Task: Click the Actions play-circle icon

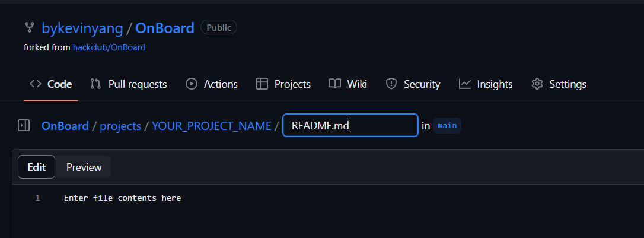Action: 192,84
